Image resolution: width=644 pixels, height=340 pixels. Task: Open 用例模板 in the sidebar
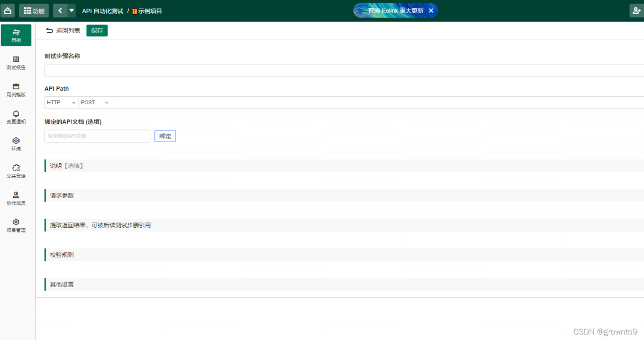[x=16, y=90]
